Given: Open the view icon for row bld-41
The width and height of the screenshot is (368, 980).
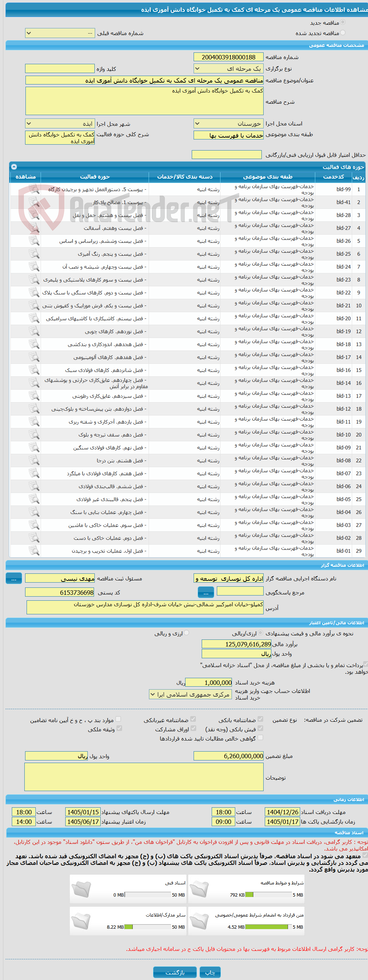Looking at the screenshot, I should point(34,202).
